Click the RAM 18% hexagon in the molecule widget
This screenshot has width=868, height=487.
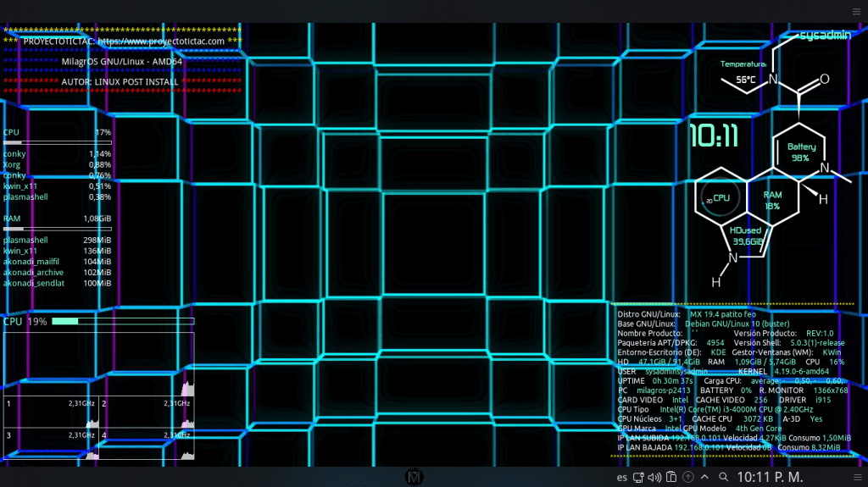point(771,200)
